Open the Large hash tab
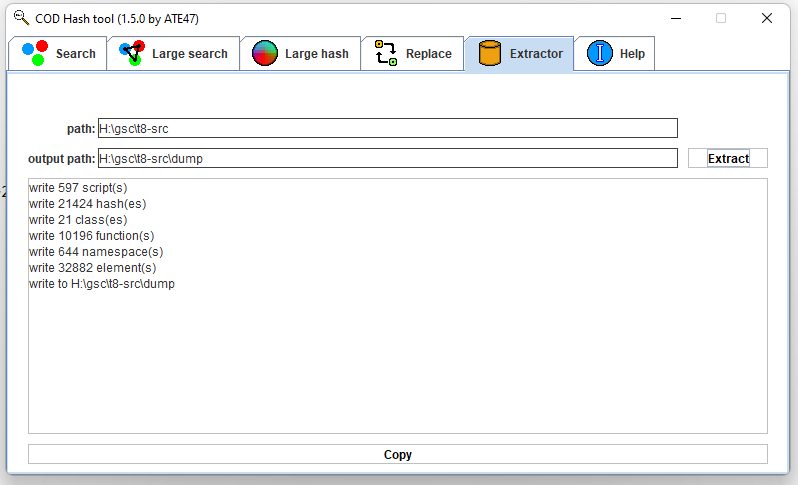The image size is (798, 485). pos(301,53)
